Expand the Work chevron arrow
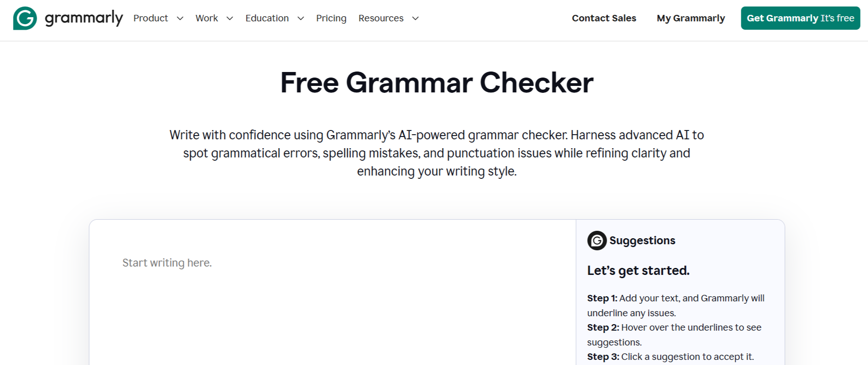Image resolution: width=868 pixels, height=365 pixels. pyautogui.click(x=229, y=19)
